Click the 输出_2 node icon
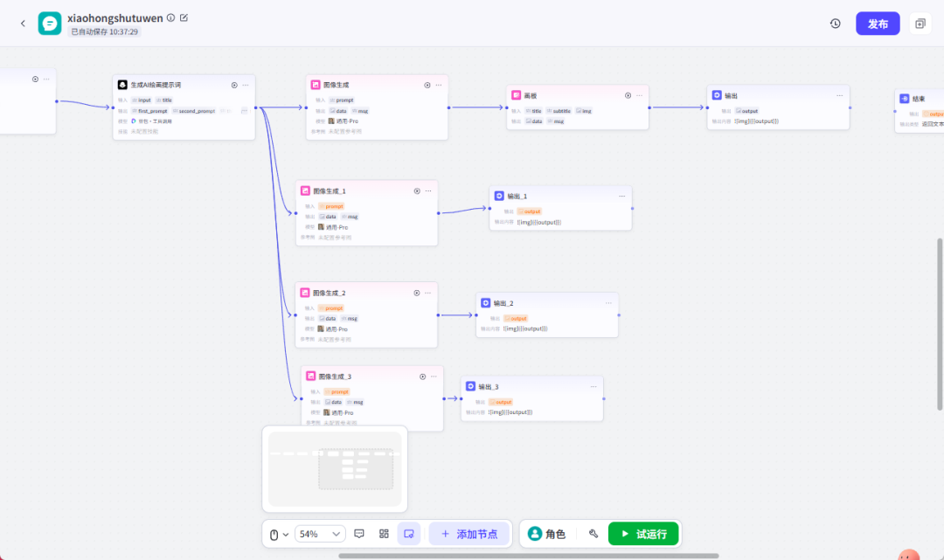944x560 pixels. tap(485, 302)
